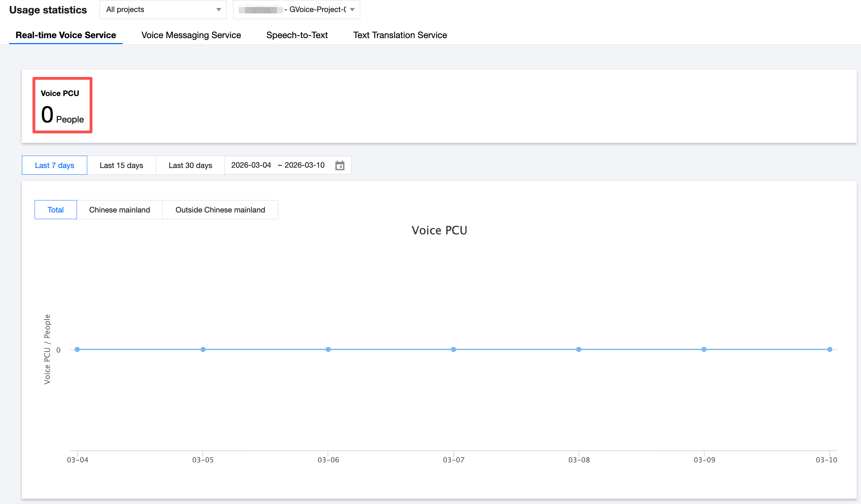Click the 03-10 data point on chart
The image size is (861, 504).
click(x=830, y=349)
